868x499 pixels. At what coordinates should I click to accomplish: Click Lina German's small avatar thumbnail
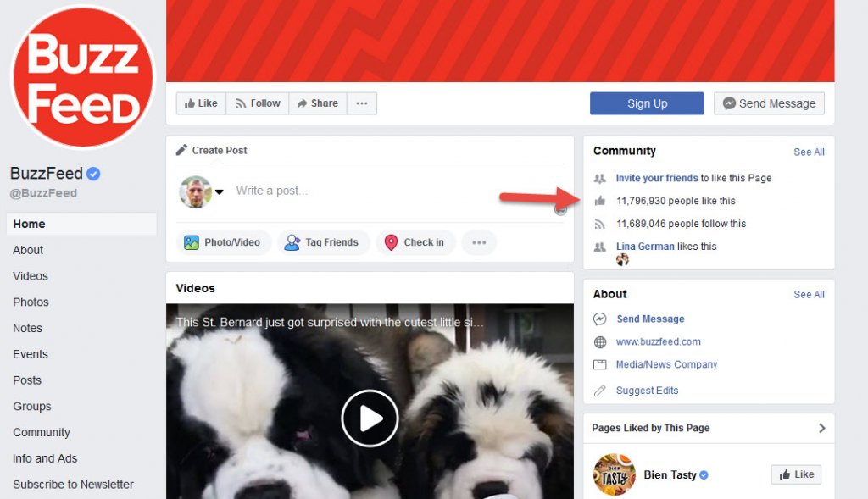click(x=623, y=259)
